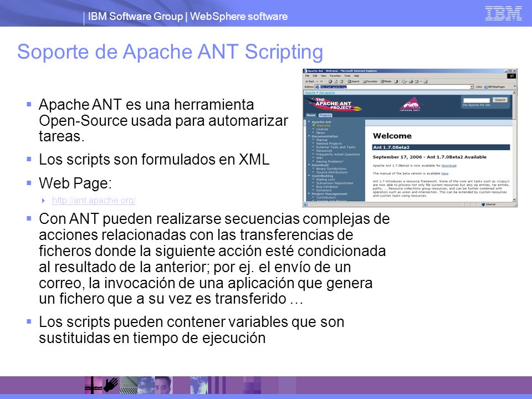Click the IBM logo in header
The image size is (532, 399).
pyautogui.click(x=503, y=13)
